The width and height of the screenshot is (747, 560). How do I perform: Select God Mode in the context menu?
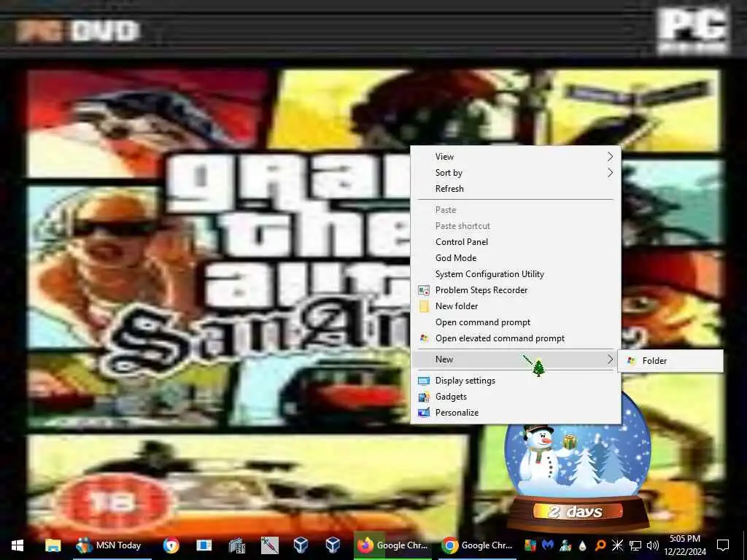[516, 258]
